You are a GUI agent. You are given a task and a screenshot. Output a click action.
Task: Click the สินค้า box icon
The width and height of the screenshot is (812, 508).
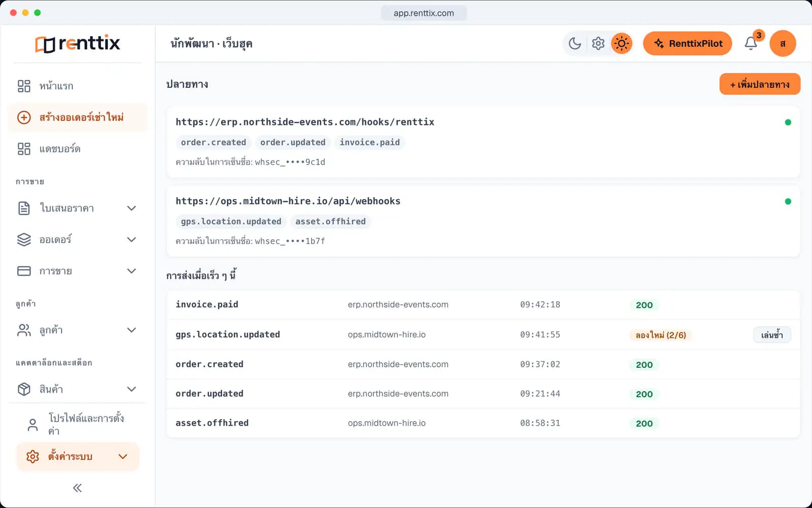(x=24, y=389)
